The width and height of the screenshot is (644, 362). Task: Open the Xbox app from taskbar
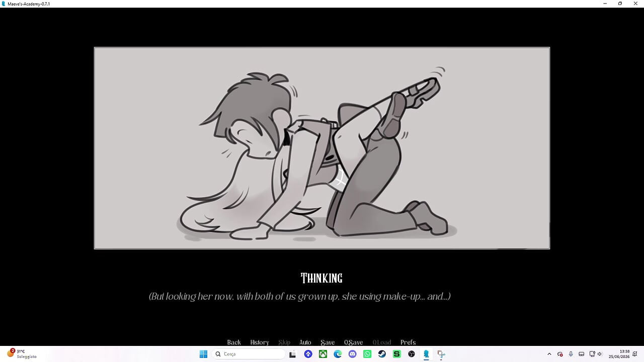coord(323,354)
